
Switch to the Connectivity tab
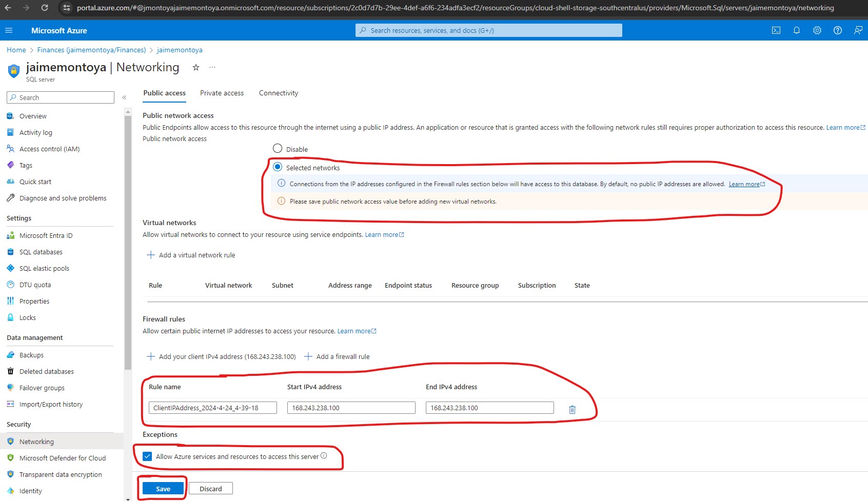click(x=279, y=93)
